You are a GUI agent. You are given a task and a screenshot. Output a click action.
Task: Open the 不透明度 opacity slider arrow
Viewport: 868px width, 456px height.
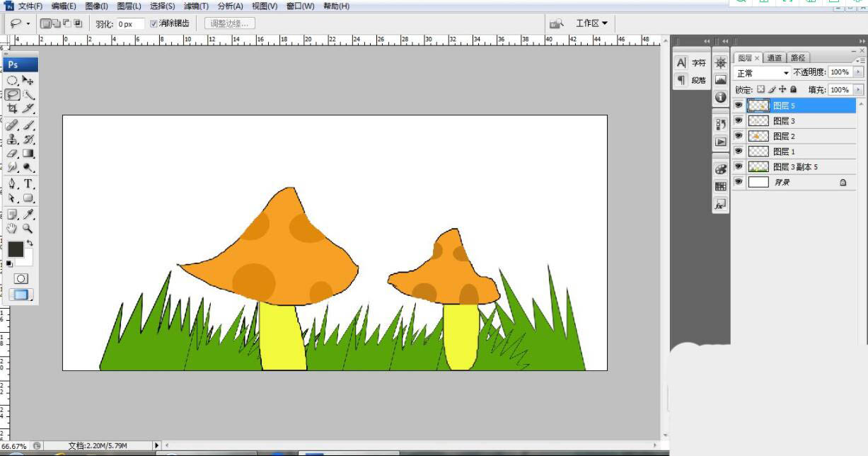(x=859, y=72)
